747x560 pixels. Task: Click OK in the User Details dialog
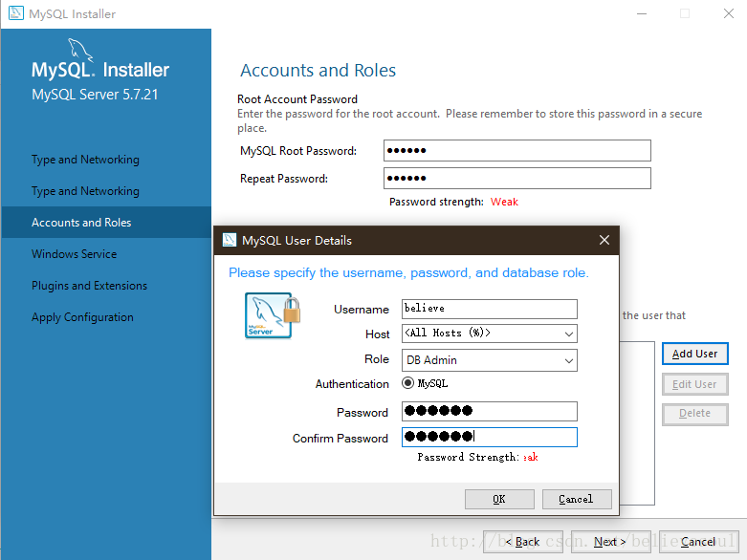tap(499, 499)
